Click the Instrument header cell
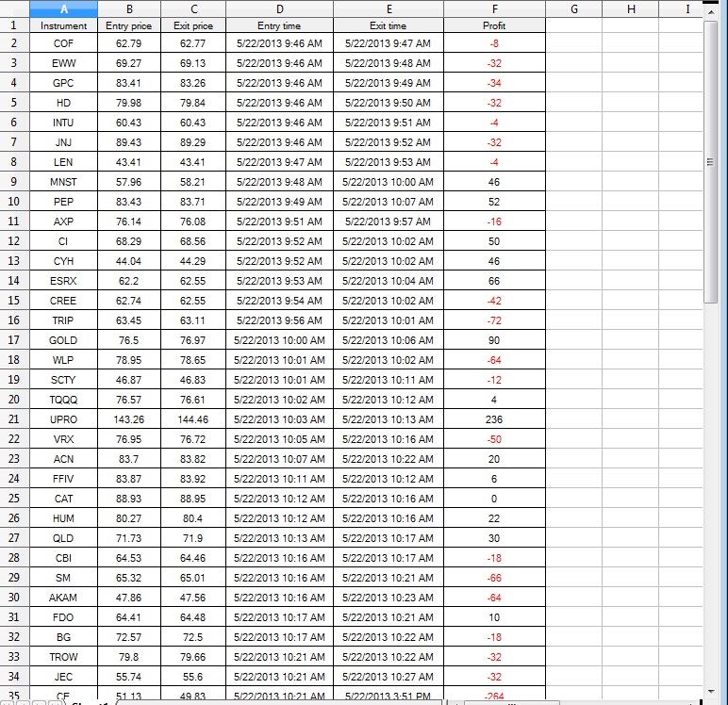Image resolution: width=728 pixels, height=705 pixels. click(63, 25)
